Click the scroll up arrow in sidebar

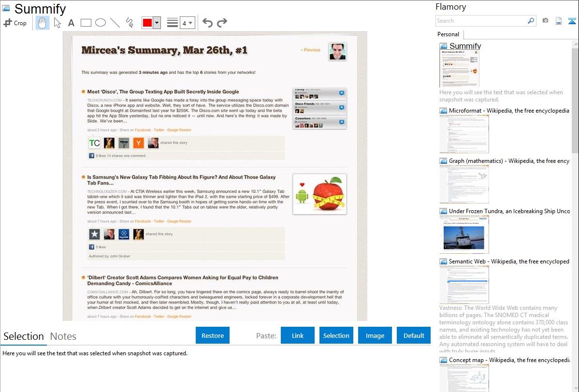coord(575,44)
